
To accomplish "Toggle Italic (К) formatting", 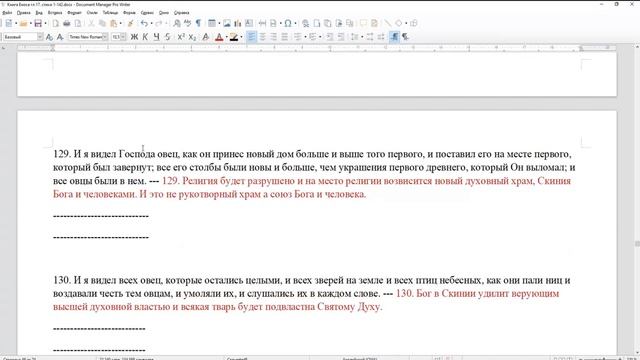I will [145, 37].
